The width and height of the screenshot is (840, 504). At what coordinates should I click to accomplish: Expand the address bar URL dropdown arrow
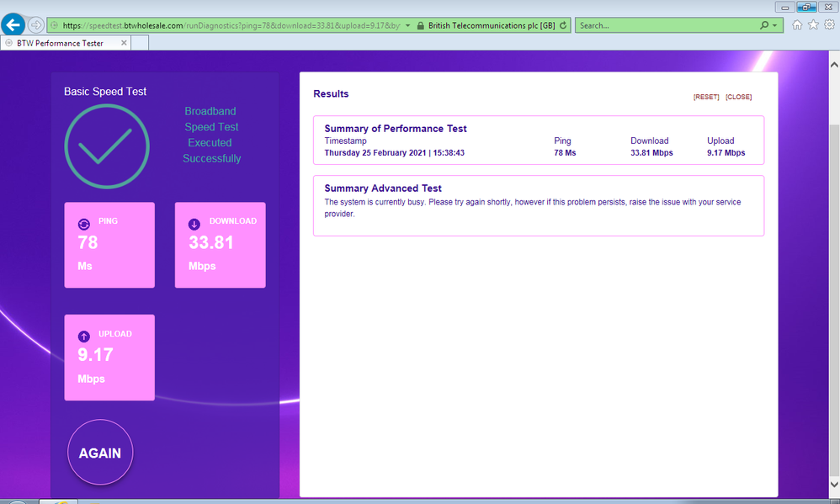click(408, 25)
